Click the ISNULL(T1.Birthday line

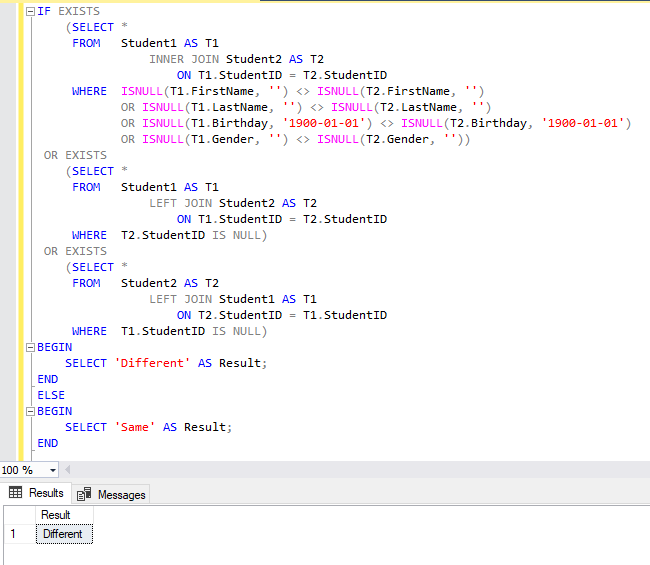click(376, 123)
